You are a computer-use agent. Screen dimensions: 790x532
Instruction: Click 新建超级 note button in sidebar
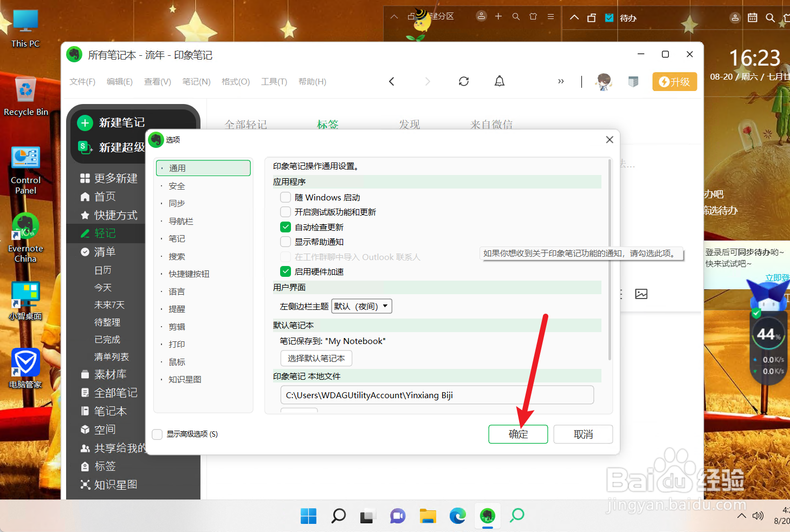coord(112,147)
